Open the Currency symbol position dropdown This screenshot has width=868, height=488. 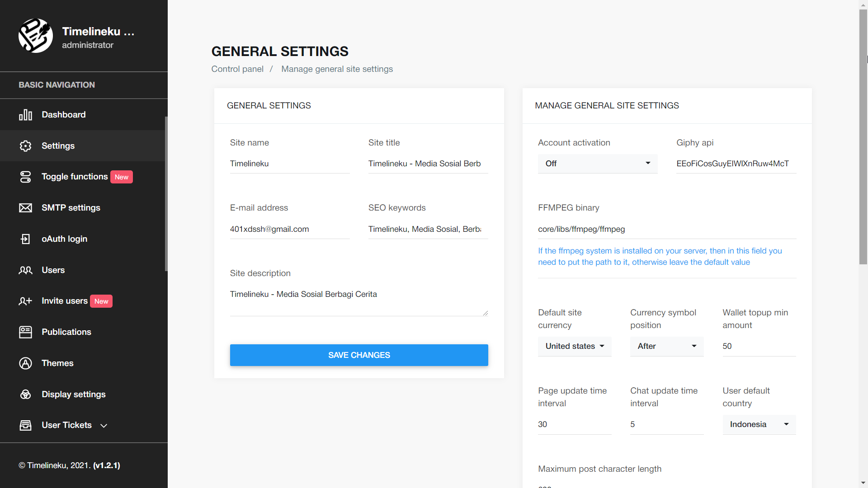click(666, 346)
